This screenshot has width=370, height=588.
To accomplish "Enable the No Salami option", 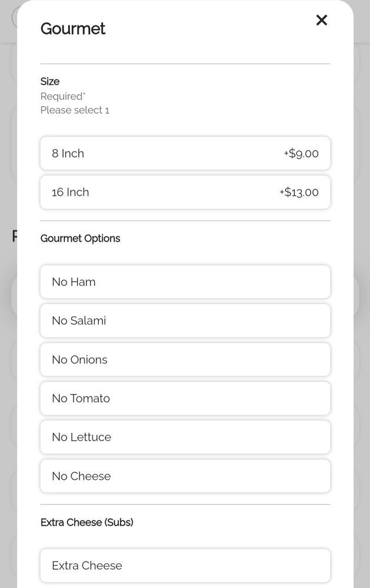I will [x=185, y=320].
